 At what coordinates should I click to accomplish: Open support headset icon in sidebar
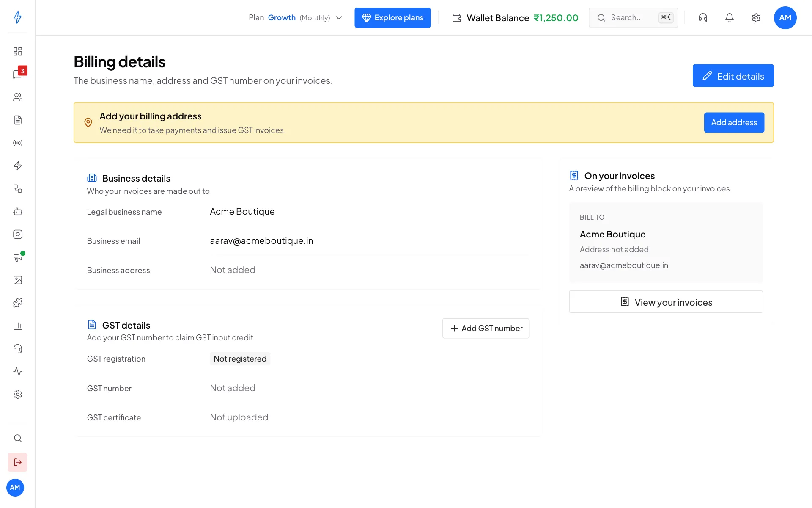(17, 348)
